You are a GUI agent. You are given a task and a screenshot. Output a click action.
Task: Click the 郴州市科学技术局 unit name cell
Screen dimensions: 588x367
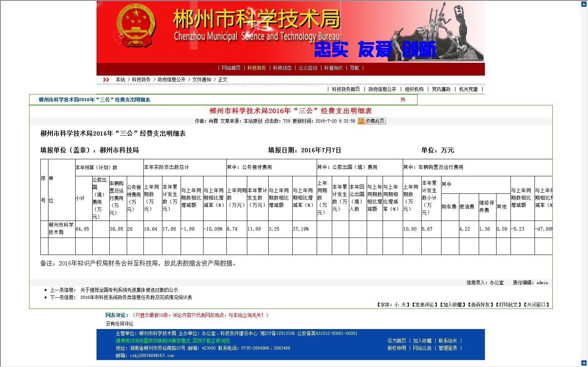pyautogui.click(x=61, y=229)
